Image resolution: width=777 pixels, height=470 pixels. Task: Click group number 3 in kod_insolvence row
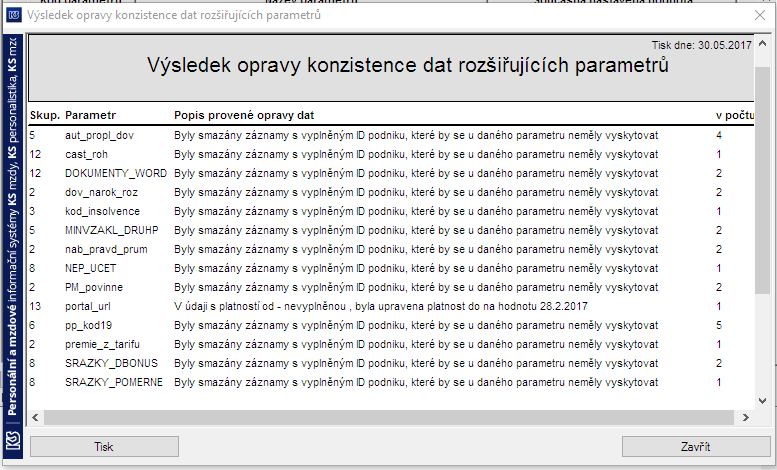click(32, 211)
